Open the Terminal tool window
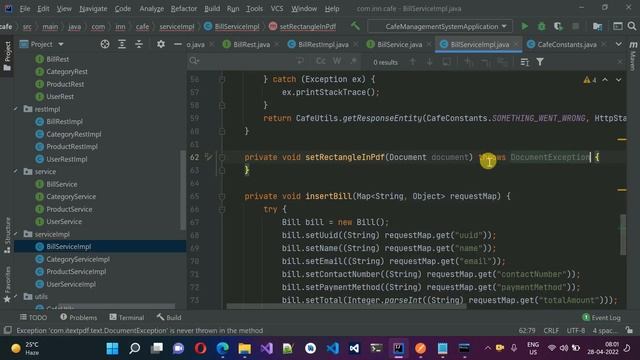This screenshot has height=360, width=640. click(127, 317)
